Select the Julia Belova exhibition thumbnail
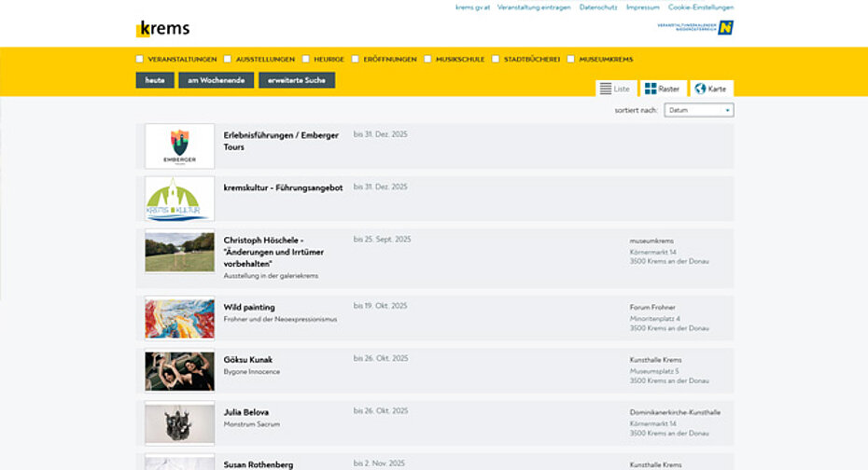 179,422
